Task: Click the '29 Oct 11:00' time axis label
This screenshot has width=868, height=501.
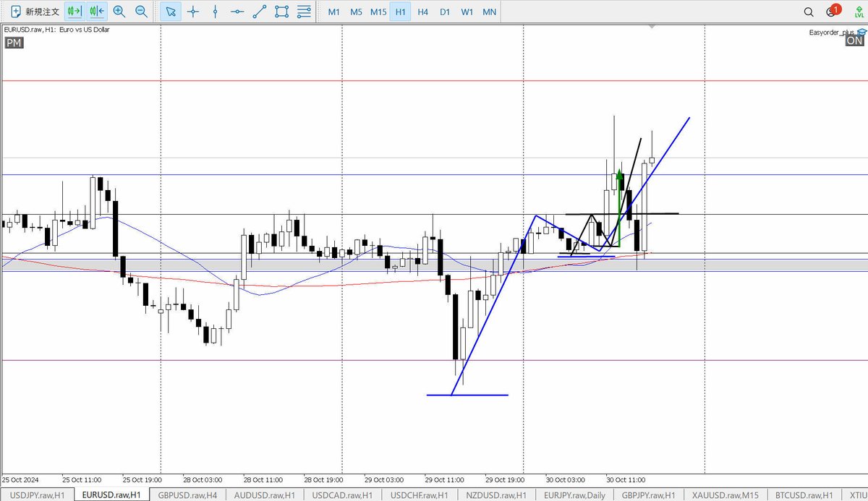Action: 445,479
